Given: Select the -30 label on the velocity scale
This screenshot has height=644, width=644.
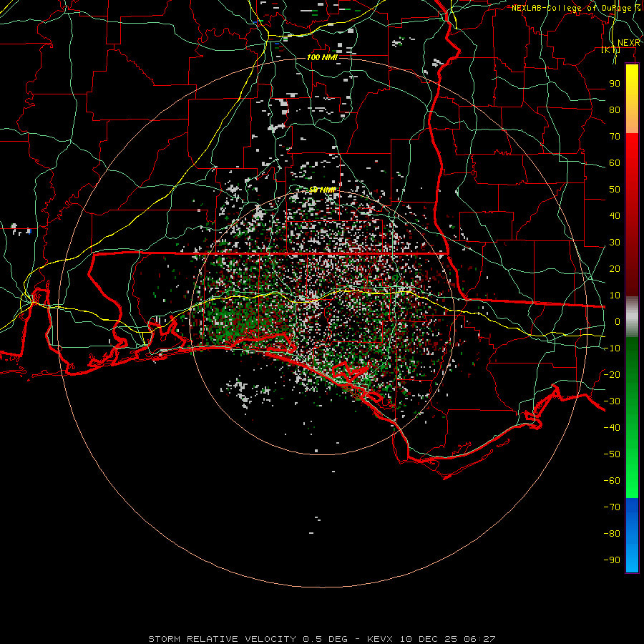Looking at the screenshot, I should 612,401.
